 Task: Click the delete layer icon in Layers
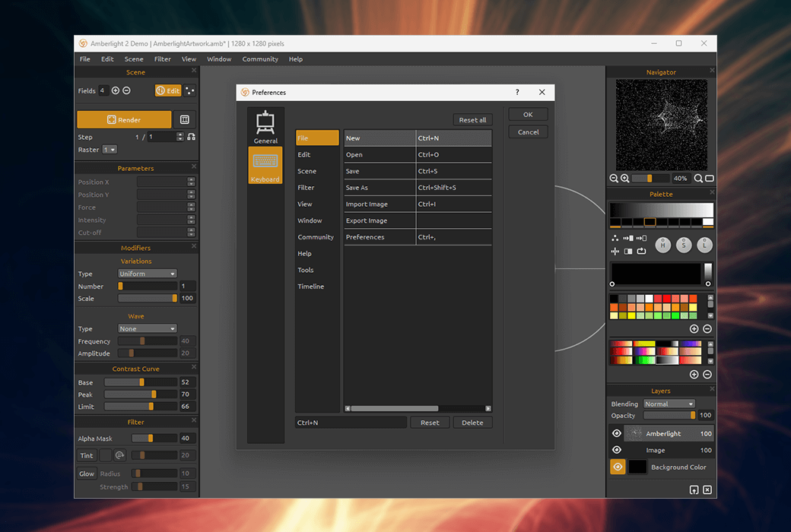[x=707, y=490]
